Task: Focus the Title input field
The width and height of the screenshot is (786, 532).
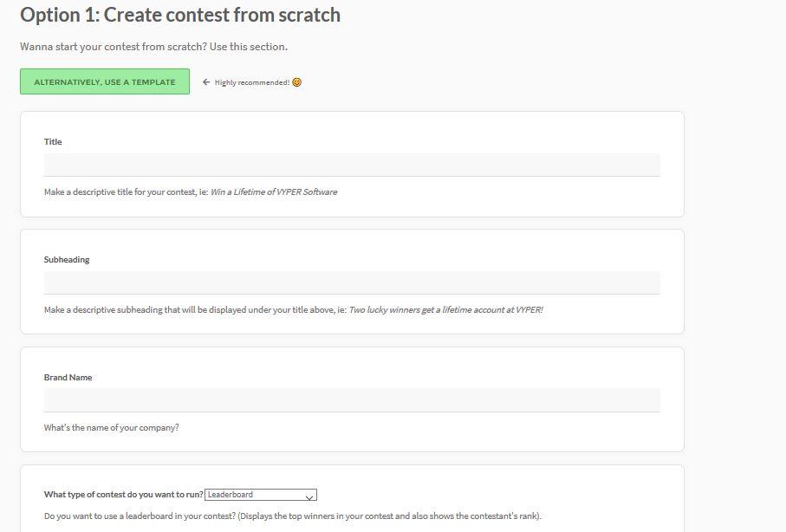Action: tap(352, 165)
